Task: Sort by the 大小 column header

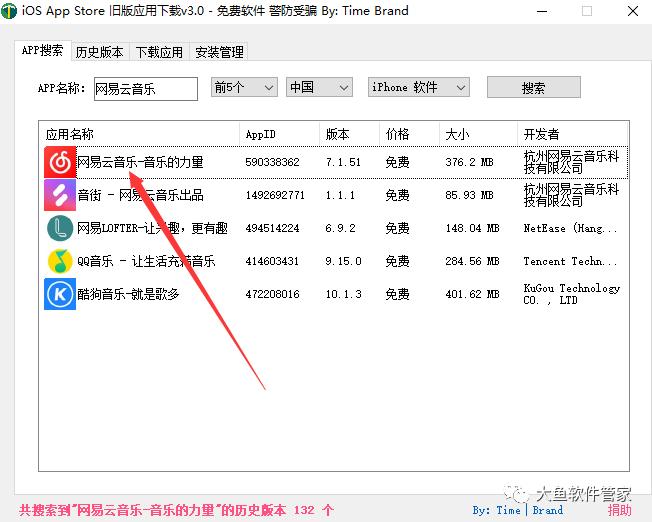Action: point(478,134)
